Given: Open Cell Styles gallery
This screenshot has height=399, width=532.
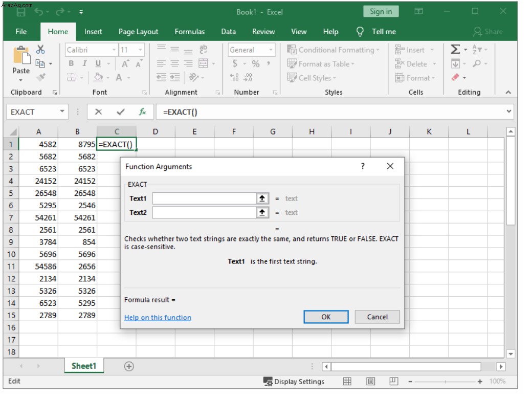Looking at the screenshot, I should click(312, 78).
